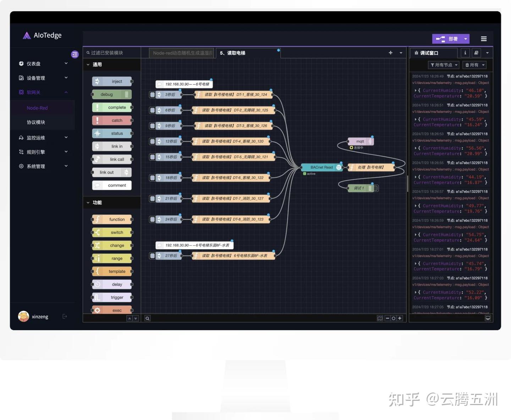
Task: Open the 所有节点 filter dropdown
Action: click(444, 65)
